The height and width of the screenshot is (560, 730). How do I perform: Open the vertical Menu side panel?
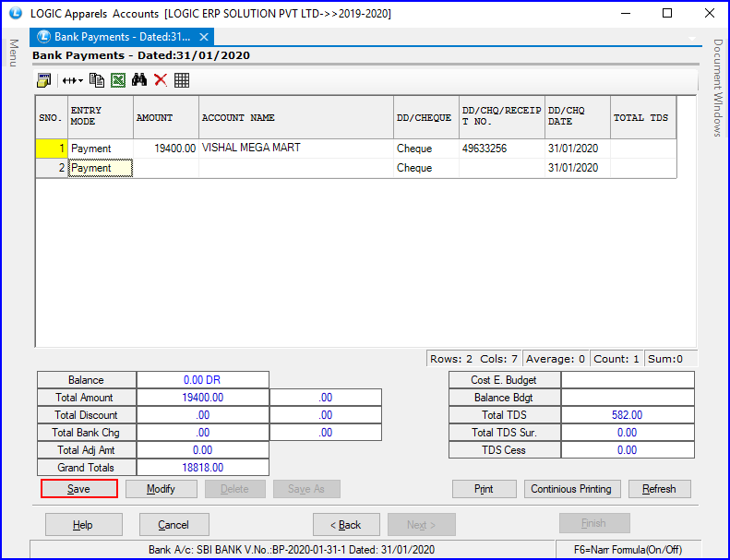(14, 53)
